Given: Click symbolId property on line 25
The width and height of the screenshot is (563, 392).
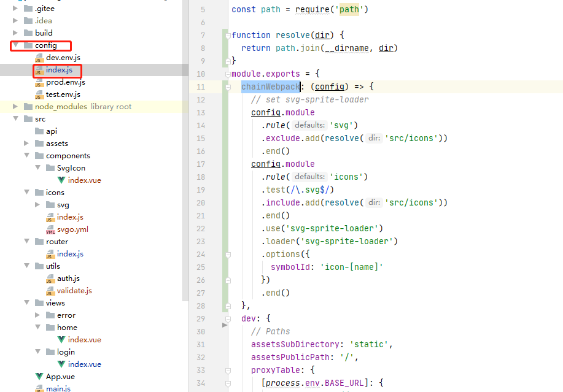Looking at the screenshot, I should tap(290, 267).
